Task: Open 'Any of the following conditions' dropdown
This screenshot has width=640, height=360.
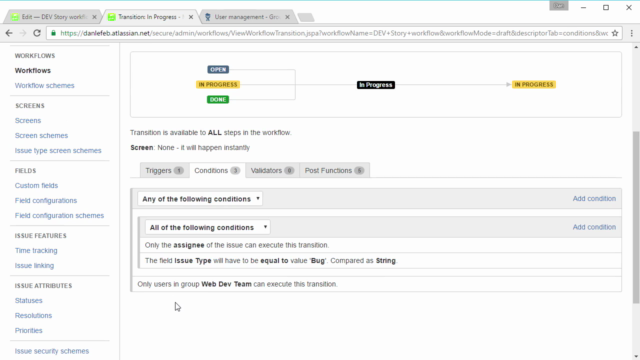Action: coord(200,199)
